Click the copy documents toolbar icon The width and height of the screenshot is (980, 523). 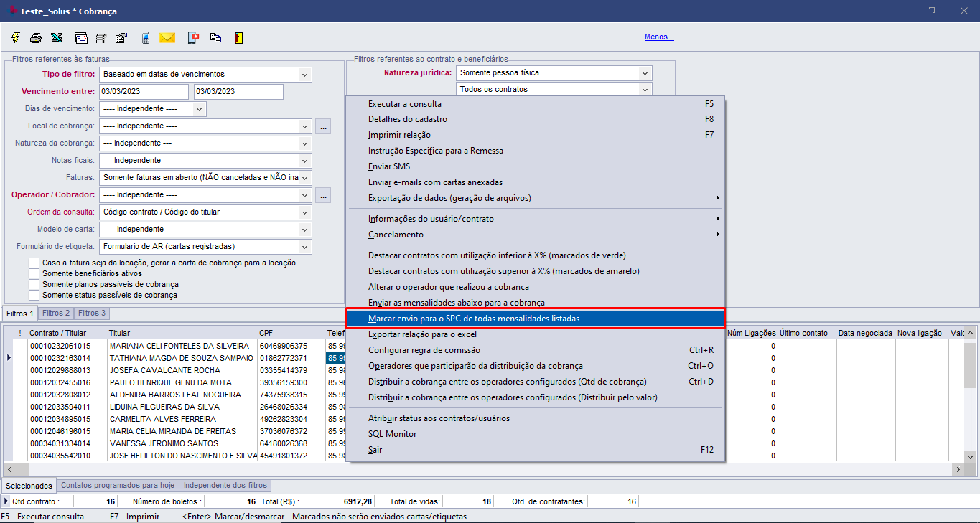[x=215, y=38]
